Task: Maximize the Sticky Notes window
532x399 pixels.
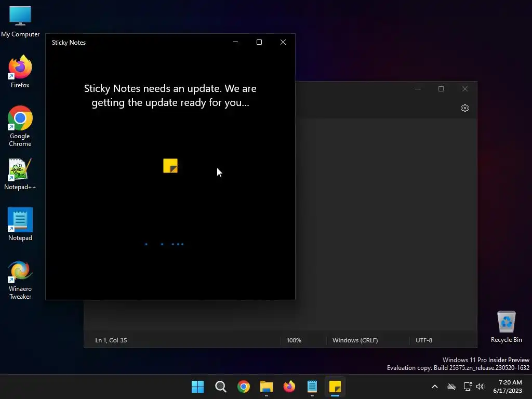Action: pyautogui.click(x=259, y=42)
